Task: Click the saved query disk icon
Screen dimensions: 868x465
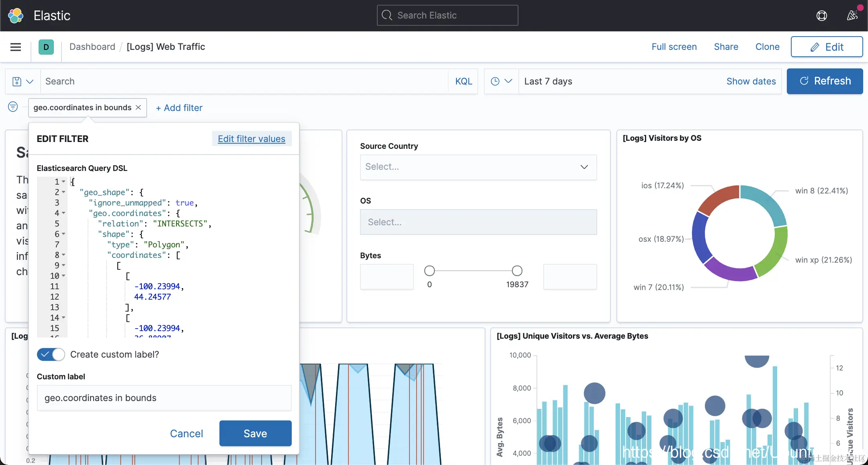Action: [17, 82]
